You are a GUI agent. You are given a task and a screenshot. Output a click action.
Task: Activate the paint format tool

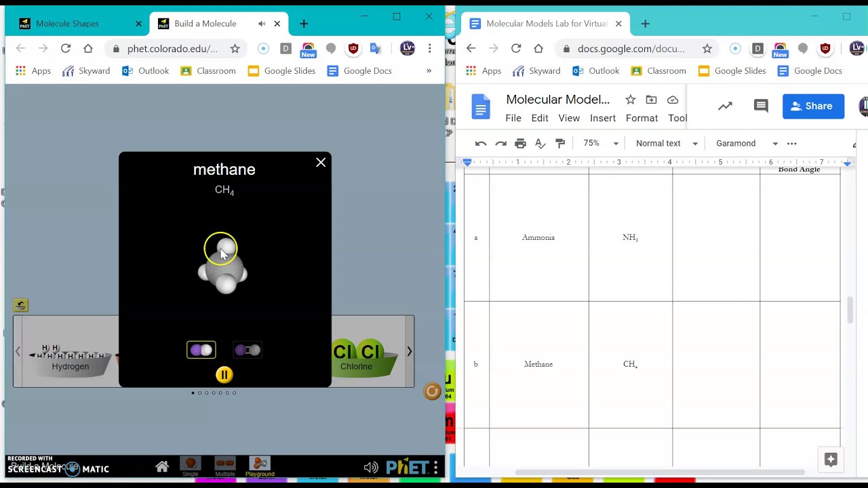click(x=560, y=143)
